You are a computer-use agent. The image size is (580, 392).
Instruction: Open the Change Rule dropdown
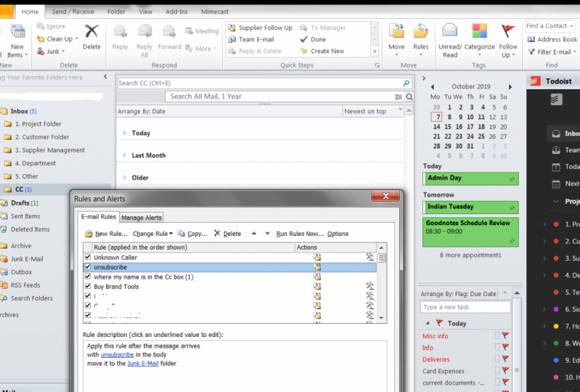(x=152, y=233)
